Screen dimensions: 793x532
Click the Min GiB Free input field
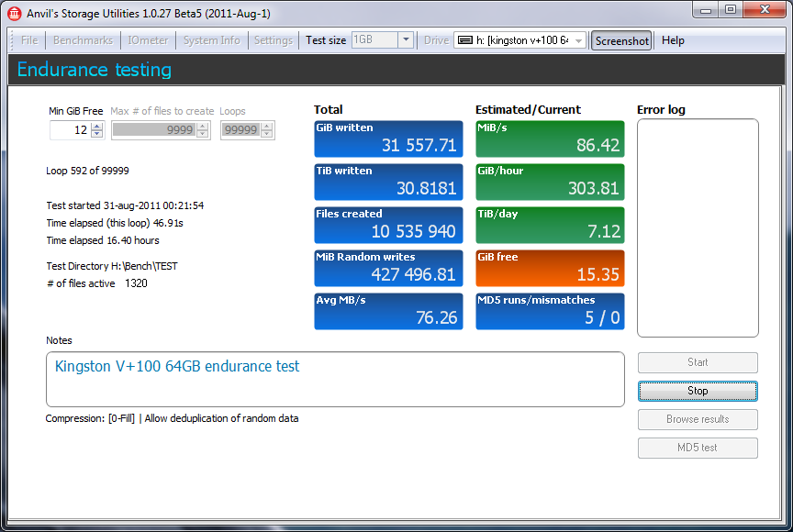click(71, 130)
